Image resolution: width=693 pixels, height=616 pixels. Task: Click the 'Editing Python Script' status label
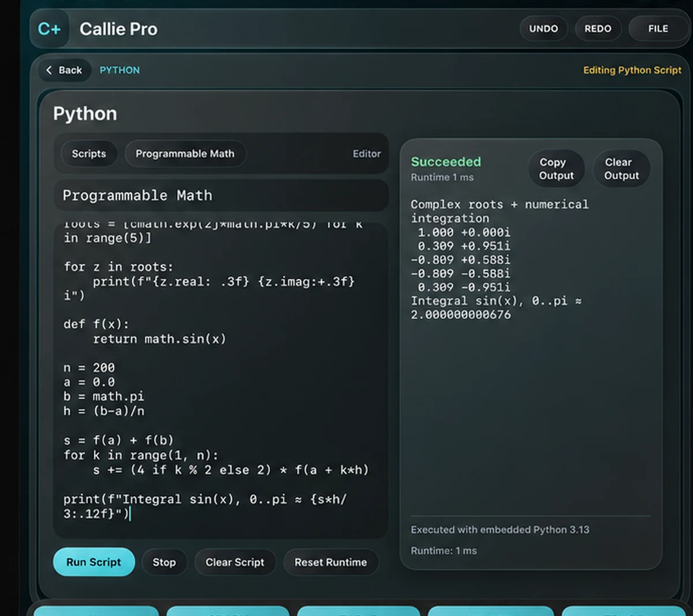click(632, 70)
